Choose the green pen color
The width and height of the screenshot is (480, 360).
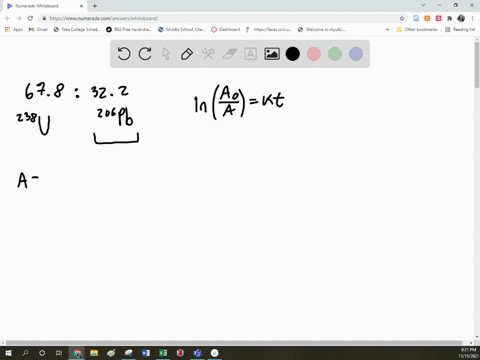click(335, 54)
